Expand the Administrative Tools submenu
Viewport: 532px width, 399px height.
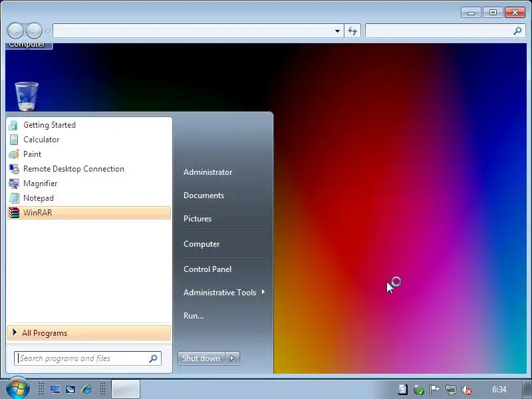pos(224,292)
